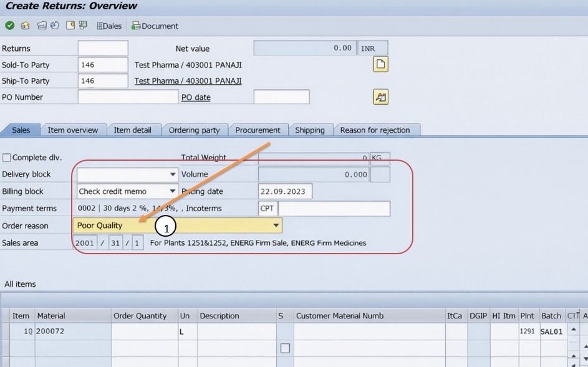Click the green checkmark icon in toolbar

(9, 26)
